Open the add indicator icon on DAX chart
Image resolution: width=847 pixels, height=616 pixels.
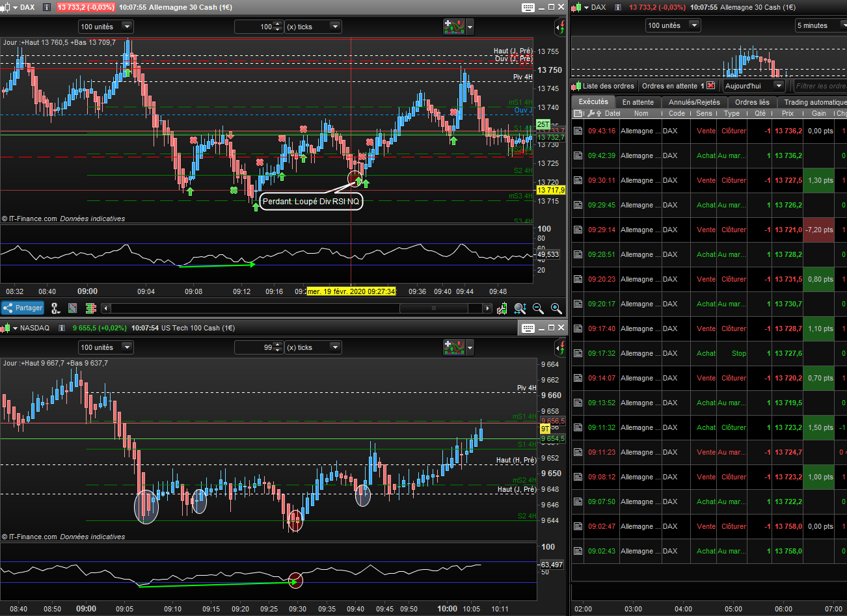pos(454,27)
